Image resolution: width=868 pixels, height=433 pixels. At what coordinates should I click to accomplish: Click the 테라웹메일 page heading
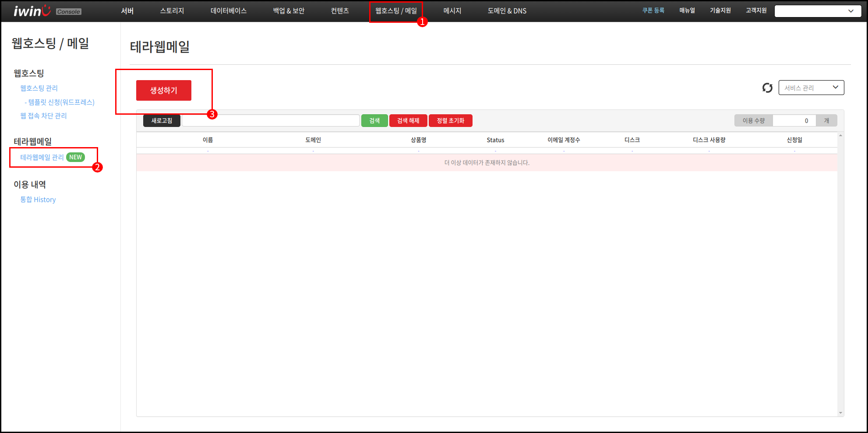(160, 46)
